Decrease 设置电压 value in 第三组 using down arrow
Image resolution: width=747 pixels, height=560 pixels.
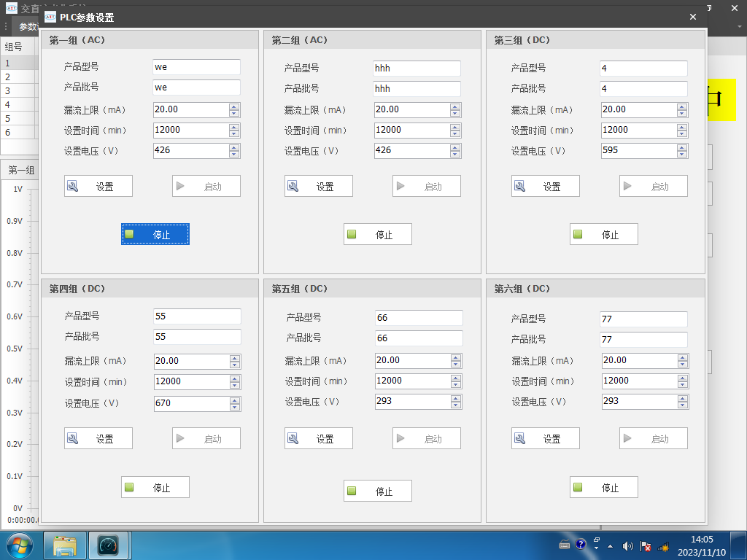click(x=681, y=154)
